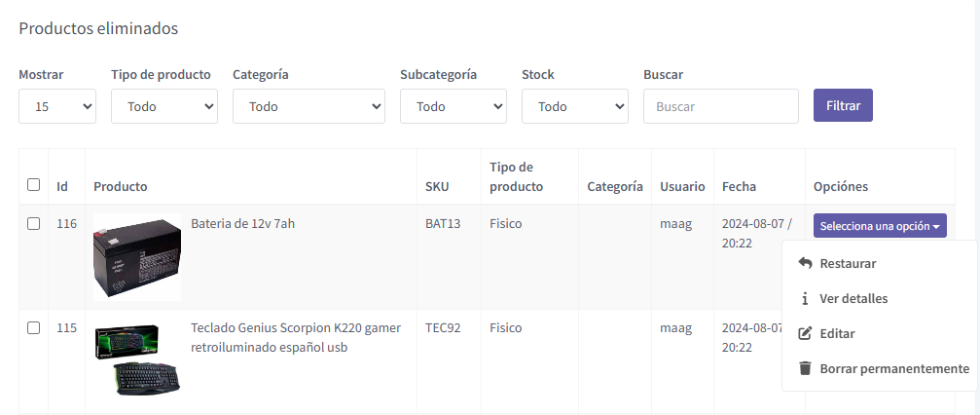Click the Selecciona una opción button
Viewport: 980px width, 415px height.
click(x=880, y=226)
